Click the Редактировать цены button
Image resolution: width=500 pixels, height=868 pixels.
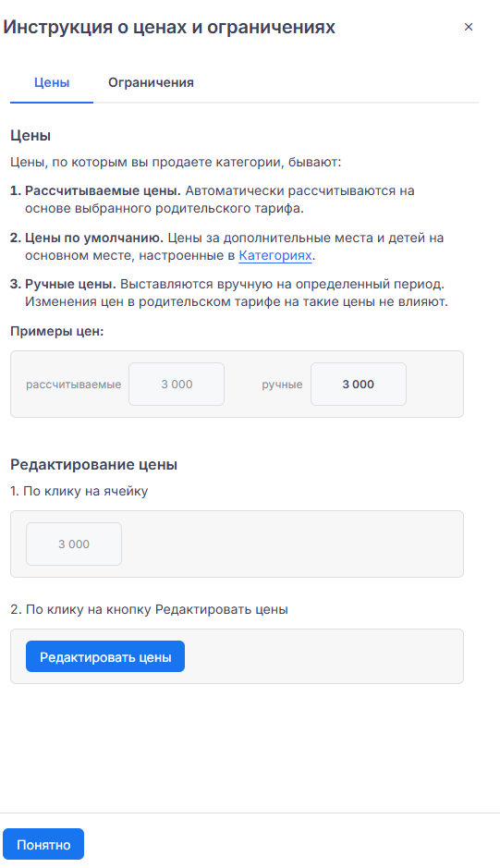coord(105,657)
